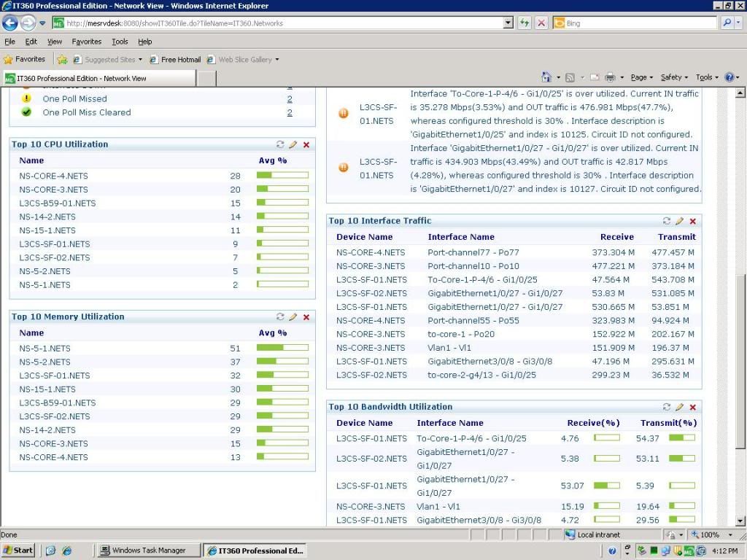Click the browser Forward button
The height and width of the screenshot is (560, 747).
click(28, 23)
